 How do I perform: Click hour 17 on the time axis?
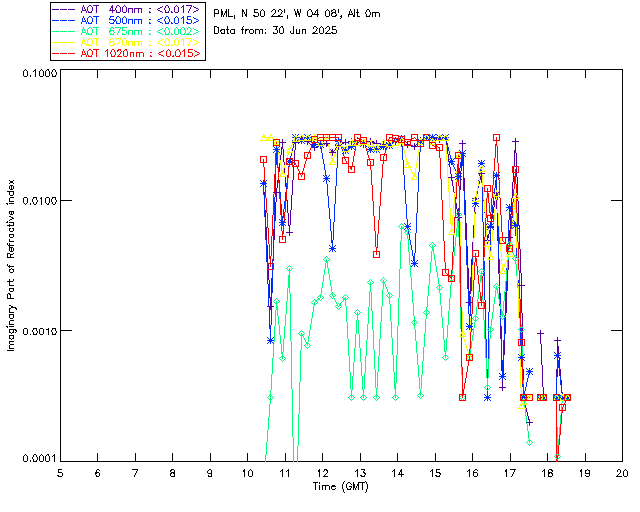(510, 472)
